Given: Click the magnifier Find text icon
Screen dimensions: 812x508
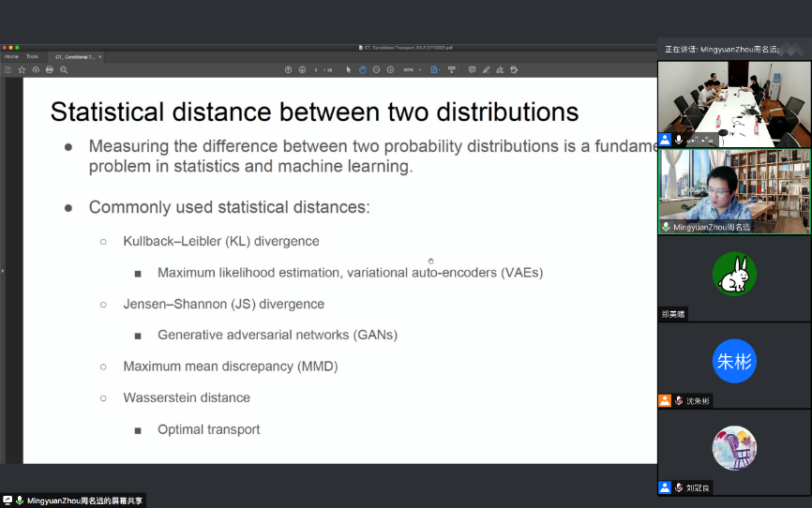Looking at the screenshot, I should 64,70.
